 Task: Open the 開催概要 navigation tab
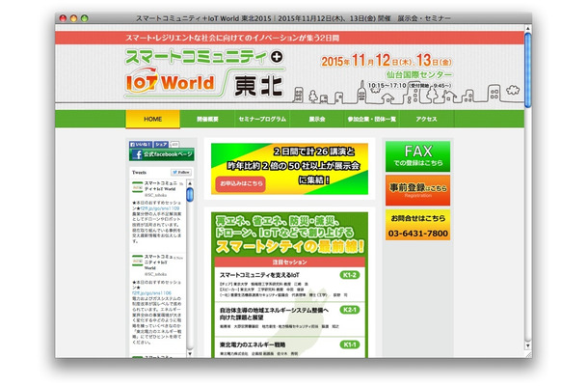pos(207,119)
